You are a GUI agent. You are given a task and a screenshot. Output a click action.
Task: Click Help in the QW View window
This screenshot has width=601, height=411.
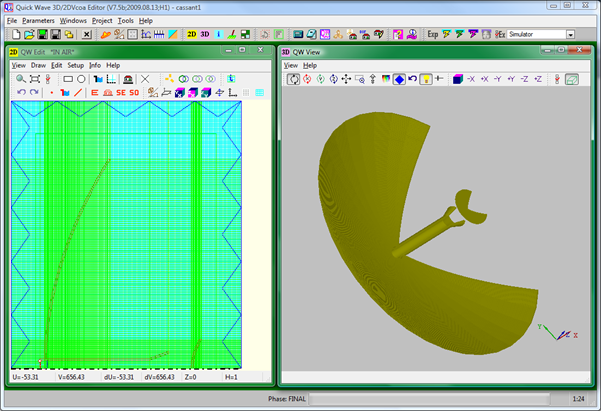(x=310, y=65)
